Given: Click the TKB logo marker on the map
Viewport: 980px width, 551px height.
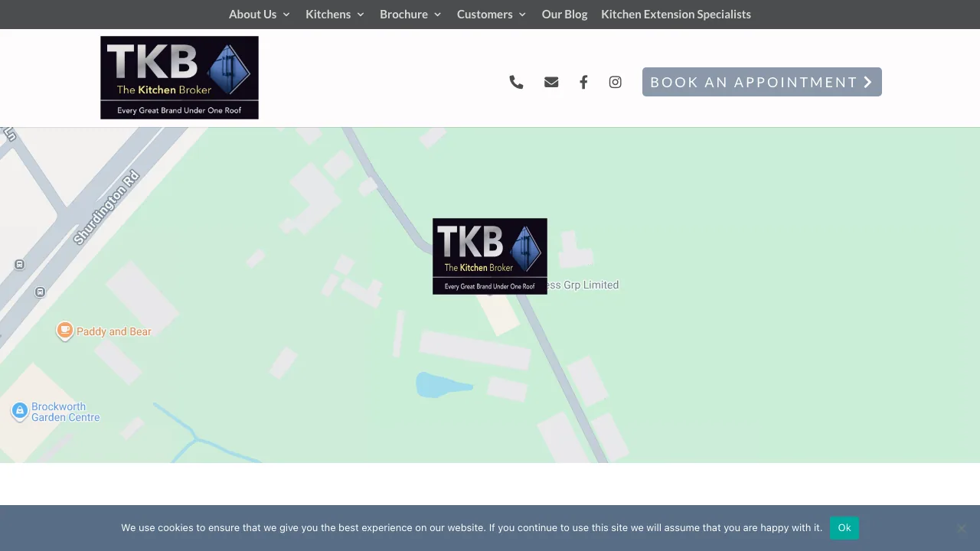Looking at the screenshot, I should 489,256.
